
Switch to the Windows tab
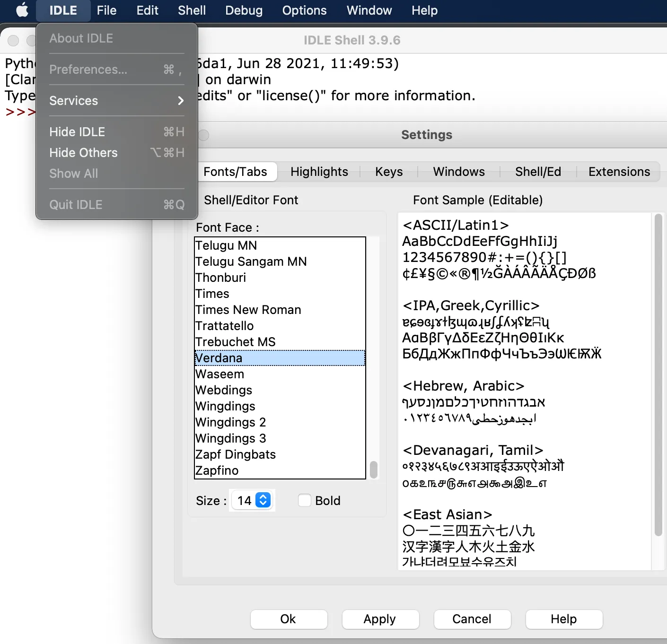(459, 172)
